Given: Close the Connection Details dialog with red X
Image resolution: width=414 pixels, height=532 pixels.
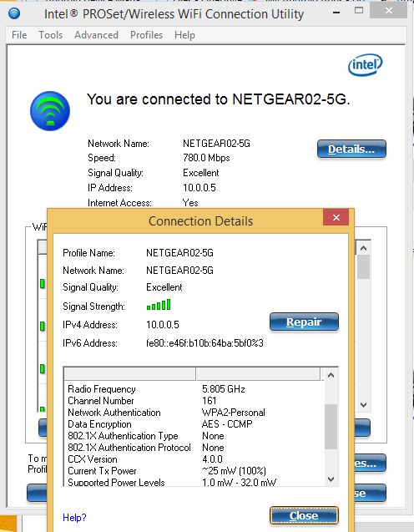Looking at the screenshot, I should click(x=336, y=217).
